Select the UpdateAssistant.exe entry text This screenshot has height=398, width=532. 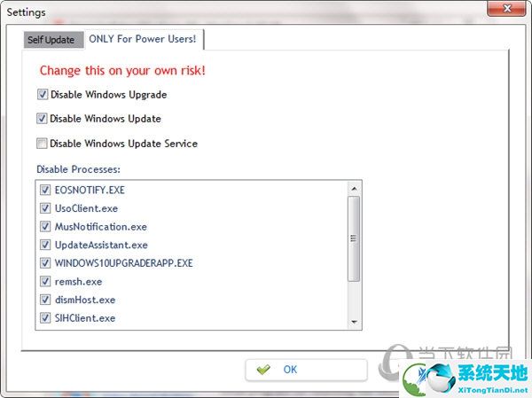[x=101, y=245]
